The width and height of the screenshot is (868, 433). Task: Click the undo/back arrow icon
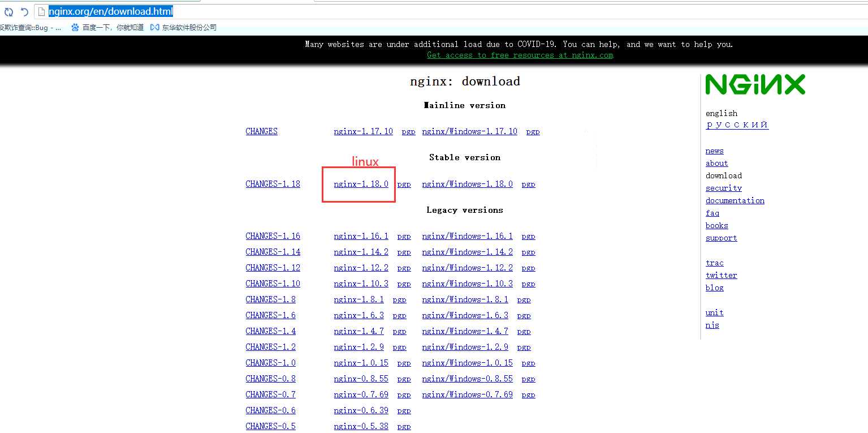[x=24, y=11]
